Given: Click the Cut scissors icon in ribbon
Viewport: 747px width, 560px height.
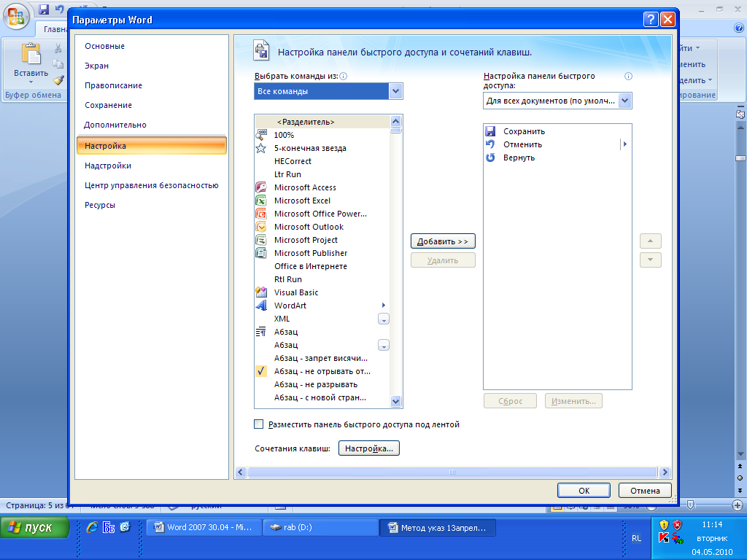Looking at the screenshot, I should tap(58, 48).
